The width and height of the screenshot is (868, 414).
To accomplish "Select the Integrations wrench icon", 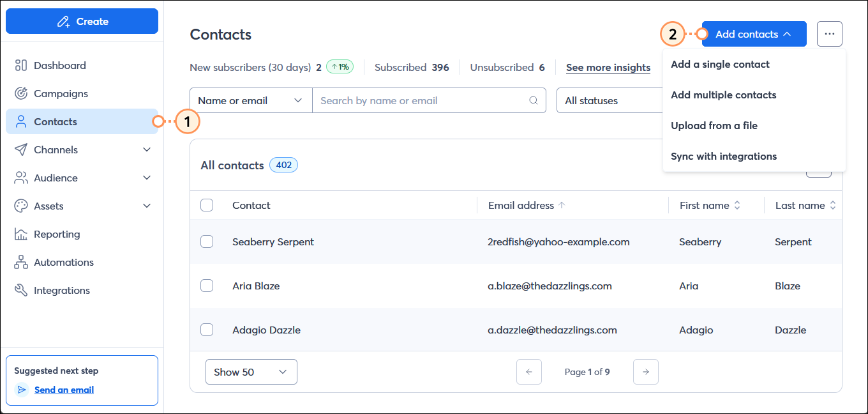I will (x=21, y=290).
